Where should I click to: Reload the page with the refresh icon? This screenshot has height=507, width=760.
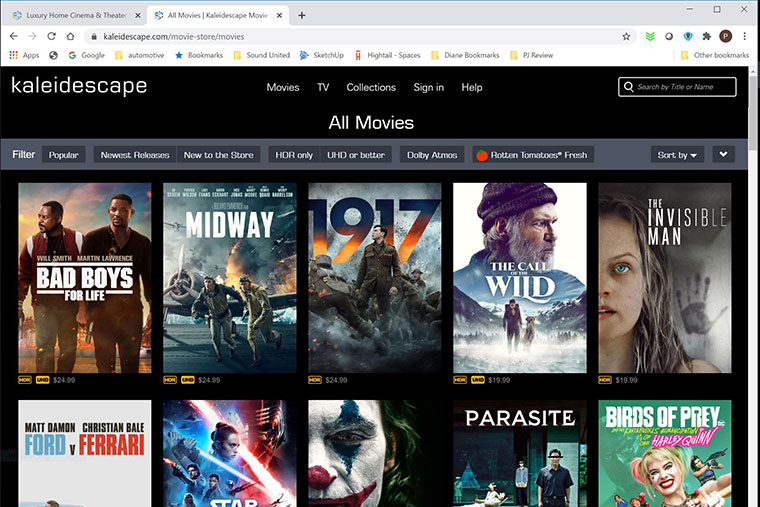[x=51, y=36]
